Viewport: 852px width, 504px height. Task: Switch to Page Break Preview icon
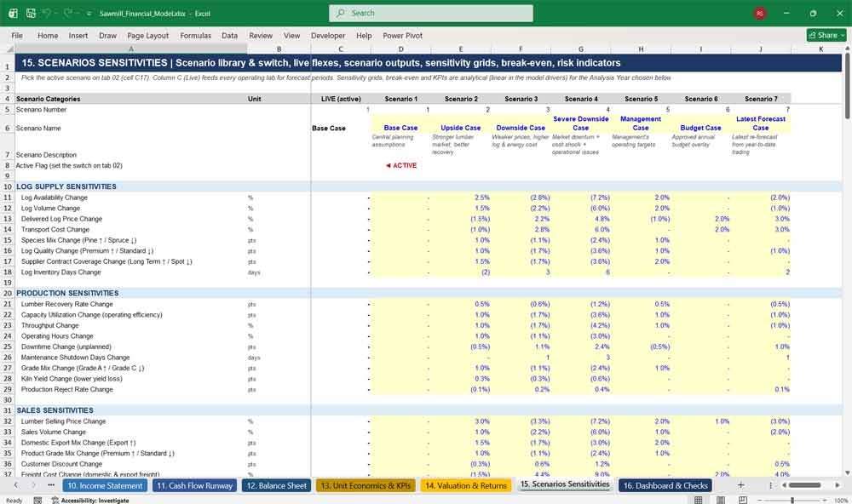click(743, 501)
